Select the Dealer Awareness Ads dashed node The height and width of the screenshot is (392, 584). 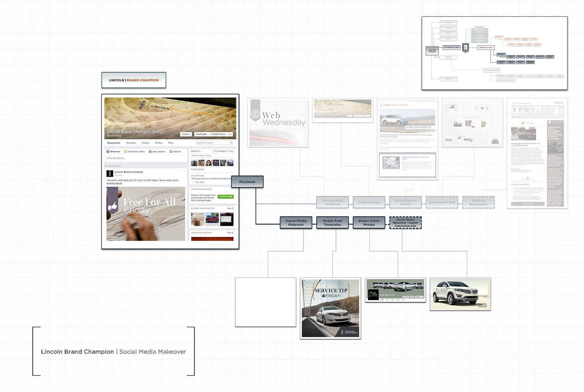pyautogui.click(x=405, y=223)
